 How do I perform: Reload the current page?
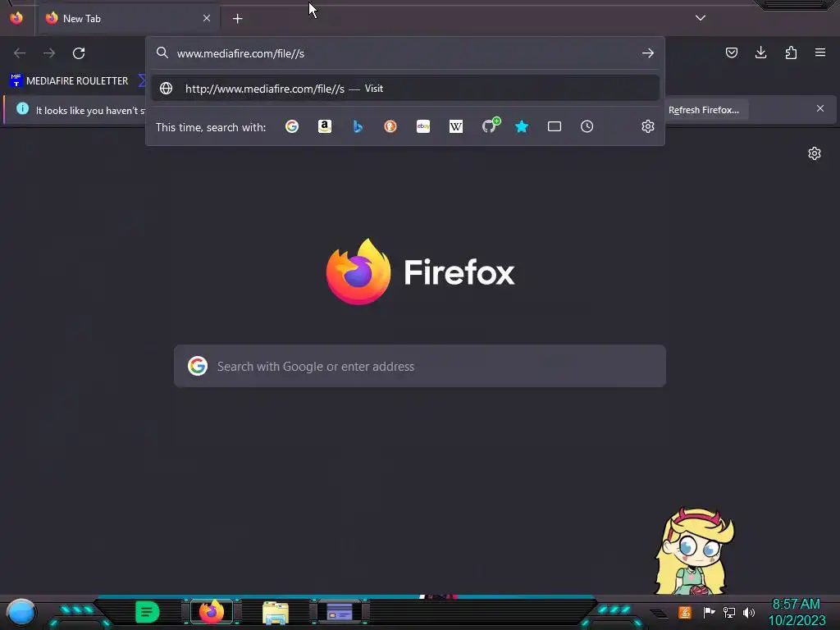click(79, 53)
